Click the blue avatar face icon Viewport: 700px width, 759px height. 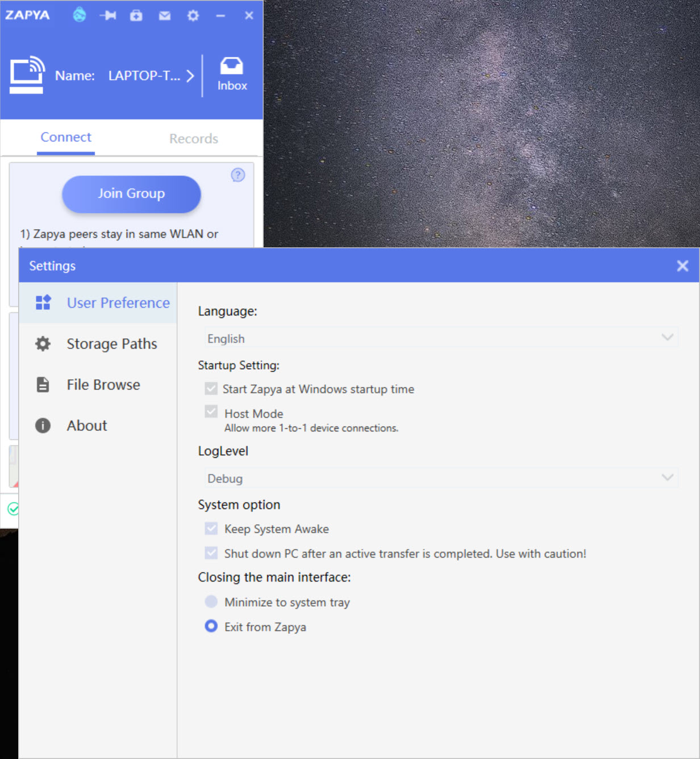[x=80, y=15]
